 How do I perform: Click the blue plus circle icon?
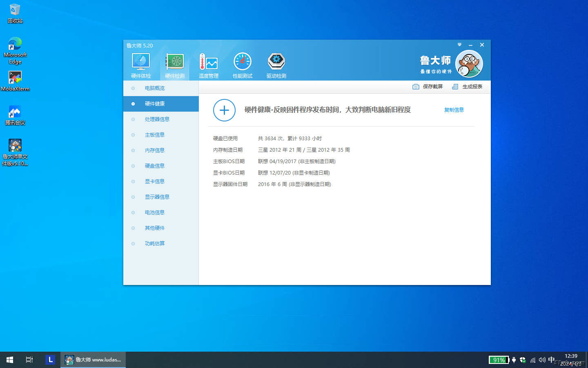(225, 110)
